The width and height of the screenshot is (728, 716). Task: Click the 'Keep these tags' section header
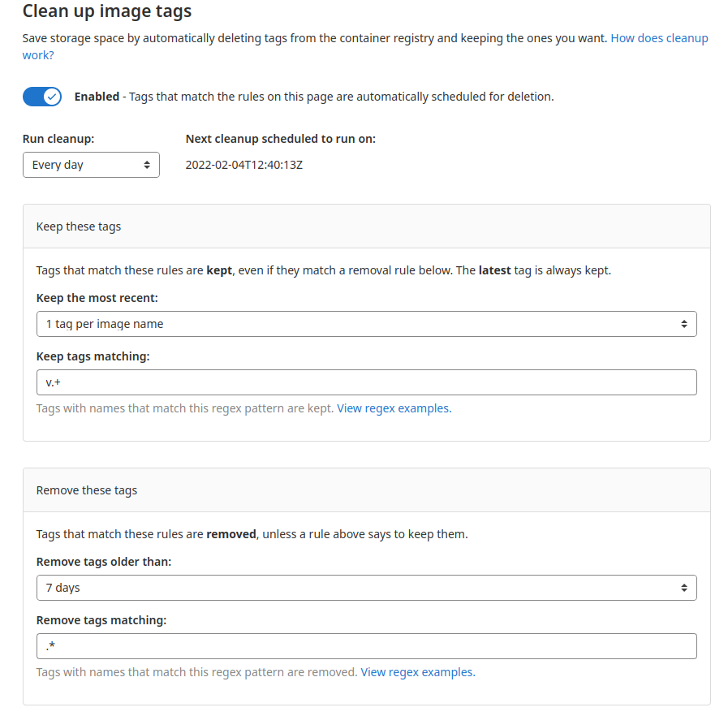pyautogui.click(x=79, y=226)
